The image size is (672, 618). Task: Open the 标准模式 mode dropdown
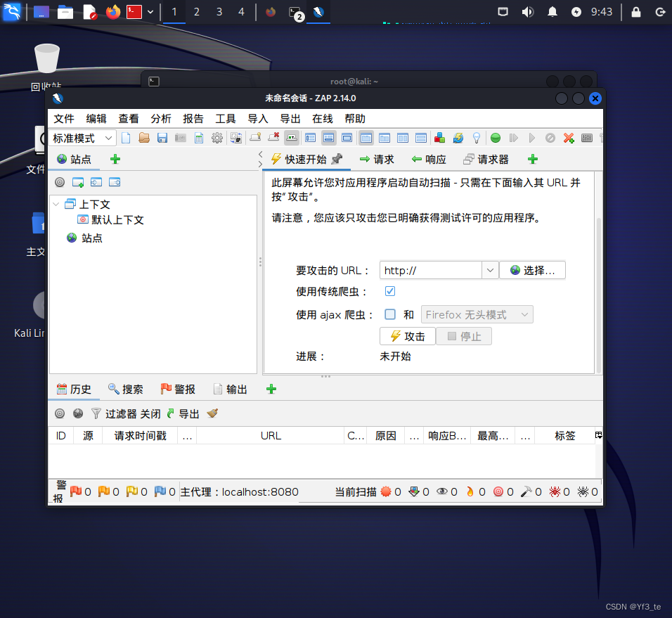pos(82,138)
